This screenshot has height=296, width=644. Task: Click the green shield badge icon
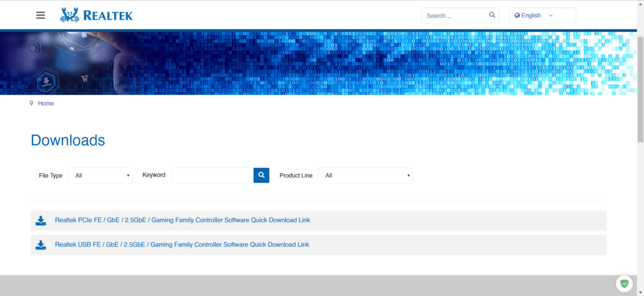tap(624, 283)
